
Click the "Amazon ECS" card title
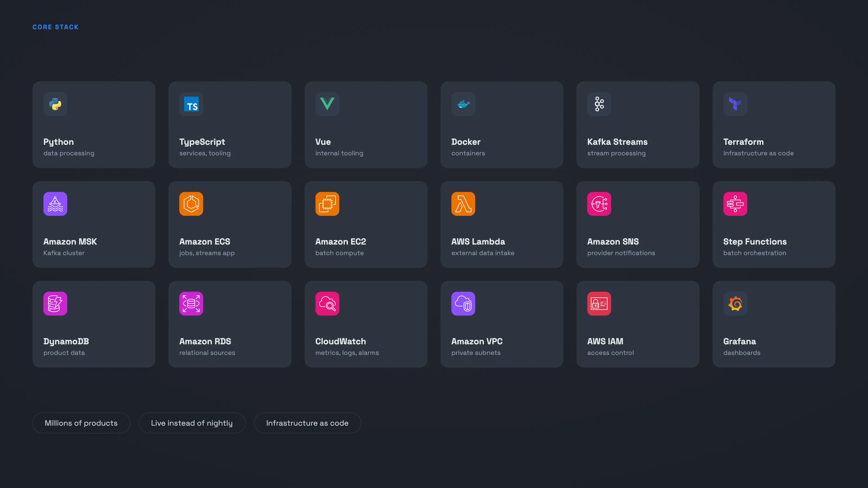[x=205, y=242]
